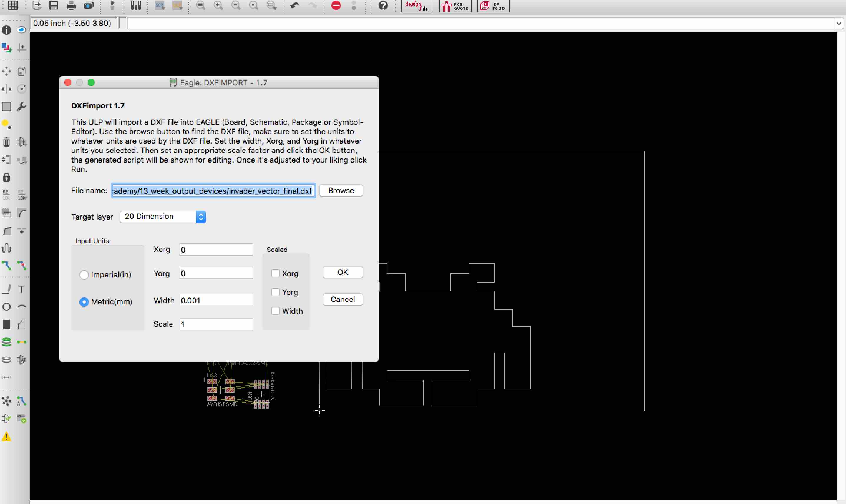This screenshot has height=504, width=846.
Task: Enable the Scaled Xorg checkbox
Action: click(x=275, y=273)
